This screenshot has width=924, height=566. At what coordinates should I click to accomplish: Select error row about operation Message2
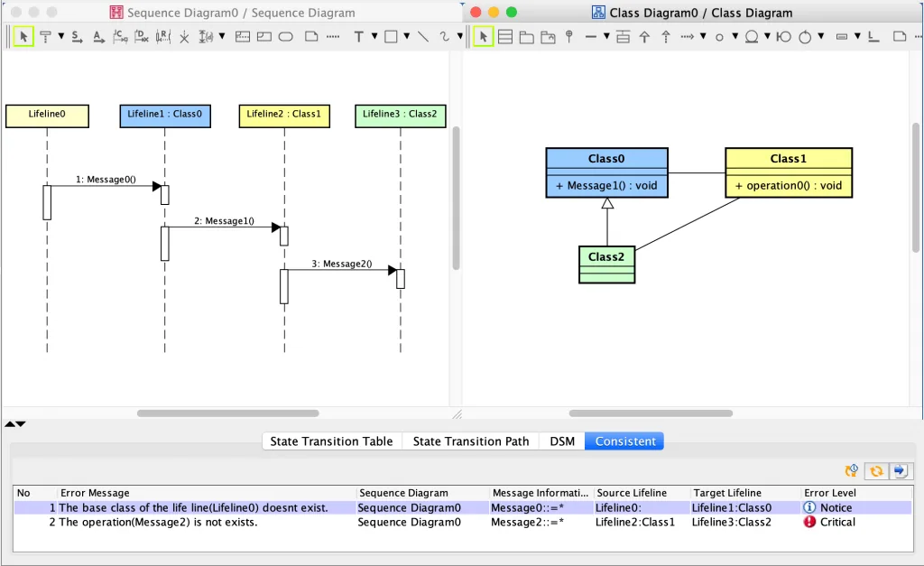point(463,522)
